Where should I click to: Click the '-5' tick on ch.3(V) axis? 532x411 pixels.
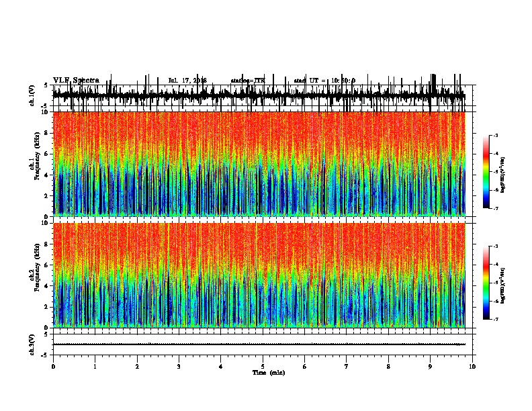point(45,355)
